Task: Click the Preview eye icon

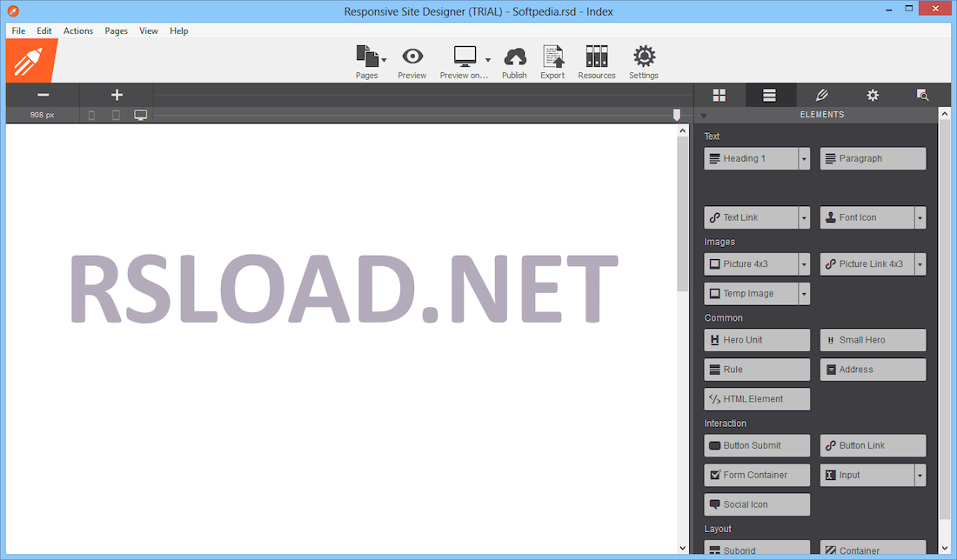Action: (412, 57)
